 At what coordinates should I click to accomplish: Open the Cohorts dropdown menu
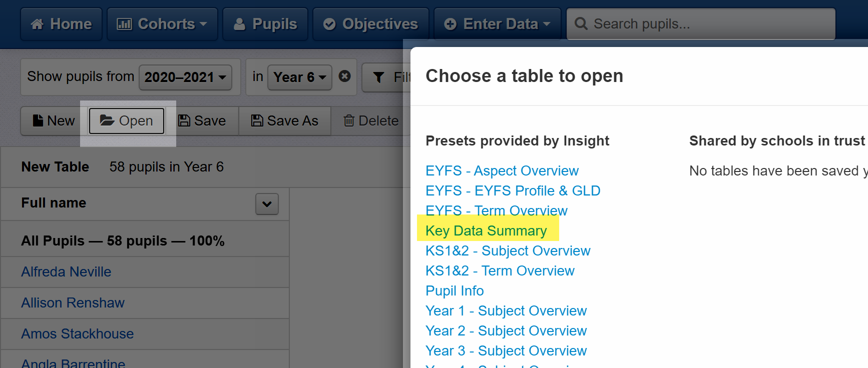tap(162, 24)
